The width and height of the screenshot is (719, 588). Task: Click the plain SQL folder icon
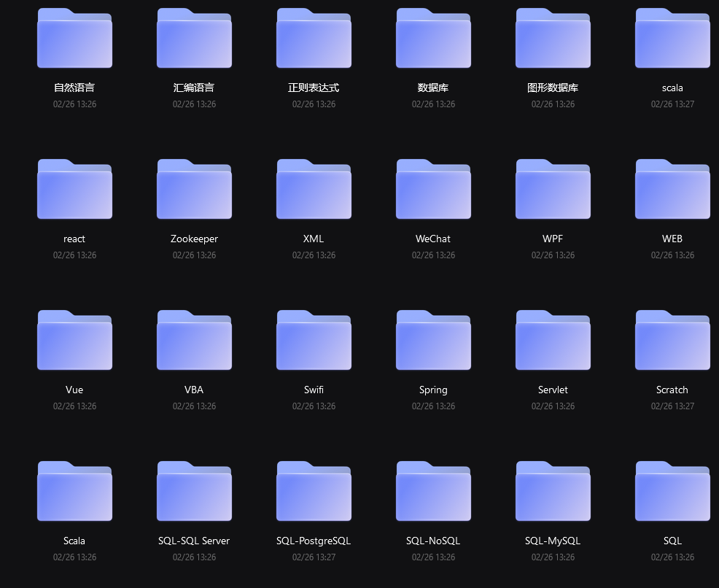coord(672,491)
